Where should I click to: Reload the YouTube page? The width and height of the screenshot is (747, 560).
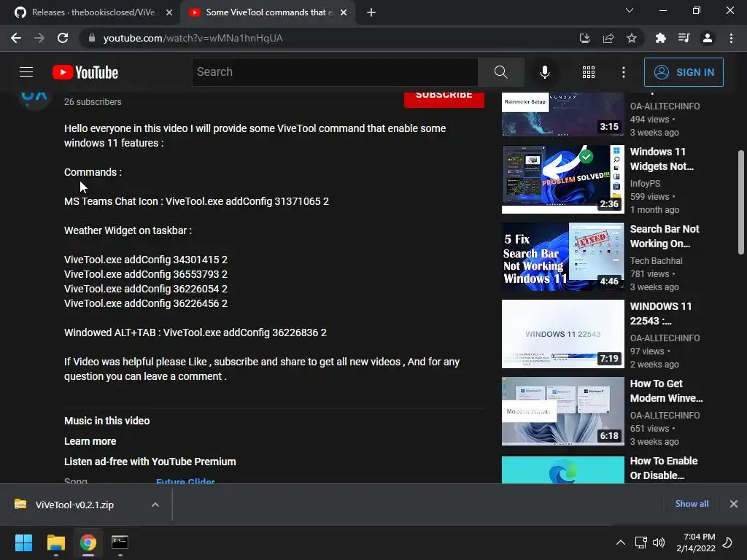pos(63,38)
